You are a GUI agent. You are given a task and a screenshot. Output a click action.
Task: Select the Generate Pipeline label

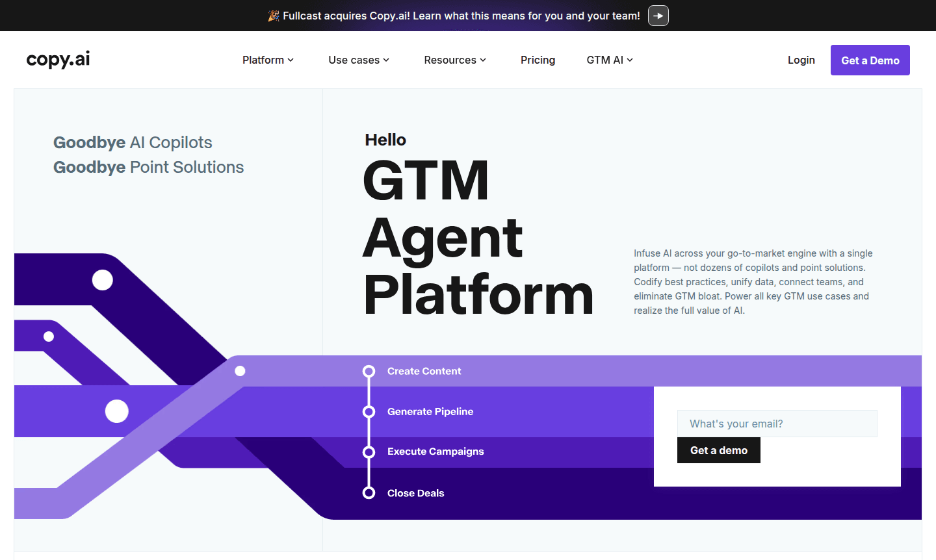(x=430, y=411)
